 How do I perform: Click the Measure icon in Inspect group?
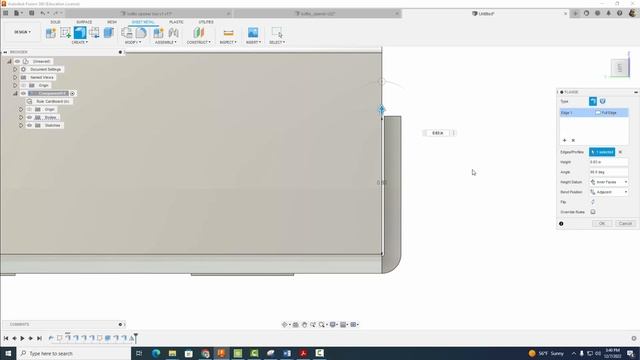[x=229, y=33]
